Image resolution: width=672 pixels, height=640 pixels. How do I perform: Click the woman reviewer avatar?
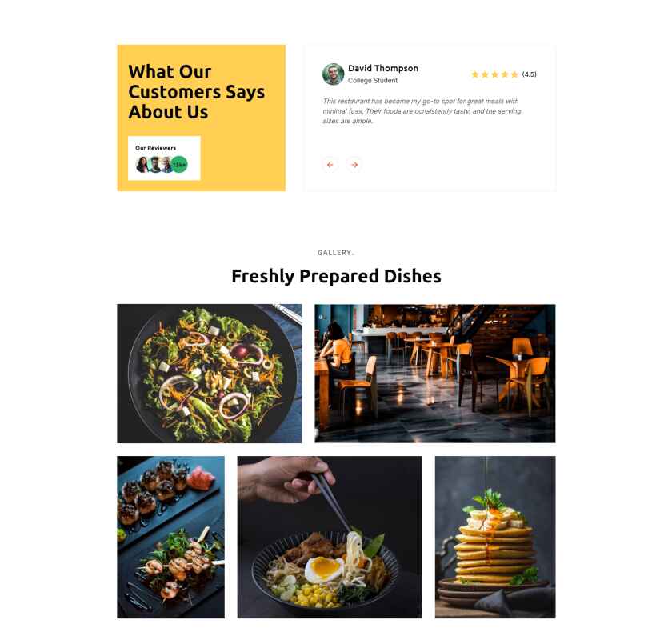(x=142, y=165)
